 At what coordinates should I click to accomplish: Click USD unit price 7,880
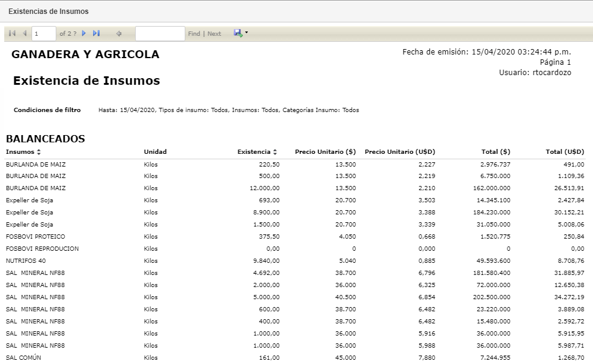[x=427, y=357]
